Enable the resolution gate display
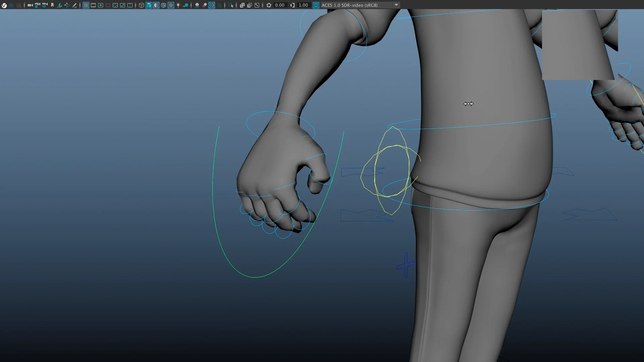 (x=100, y=5)
